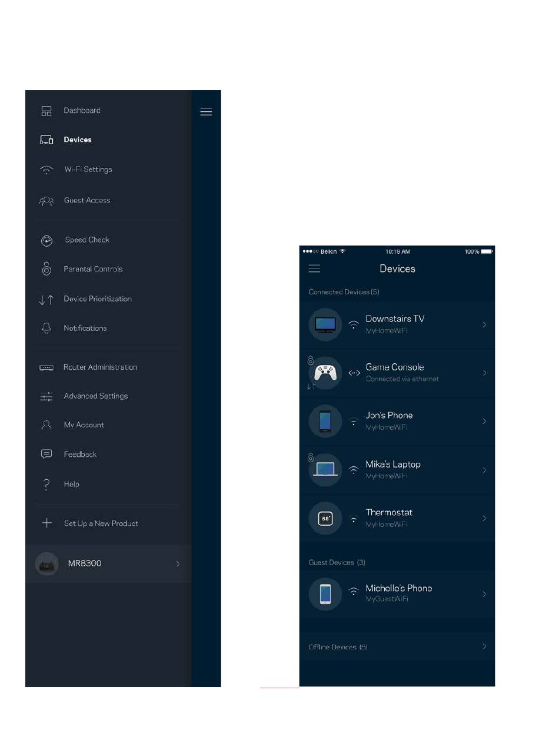This screenshot has height=756, width=559.
Task: Open Michelle's Phone details arrow
Action: (x=484, y=594)
